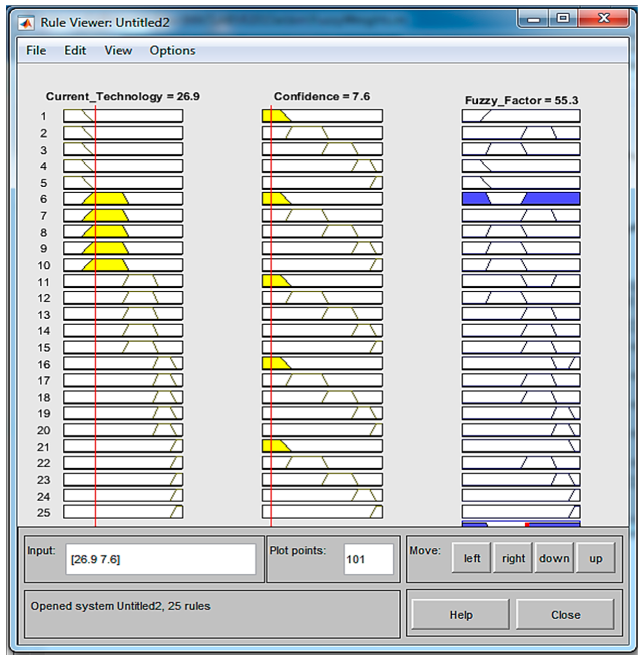This screenshot has height=660, width=644.
Task: Open the Options menu
Action: tap(172, 51)
